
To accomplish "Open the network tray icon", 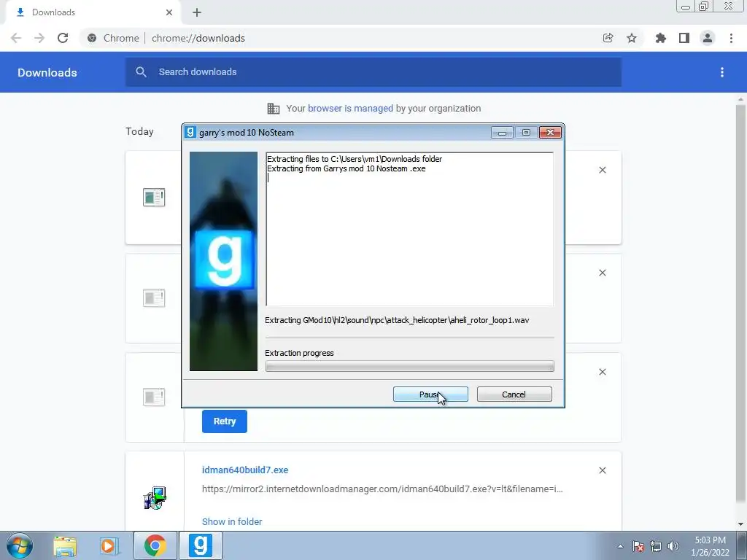I will click(x=656, y=546).
